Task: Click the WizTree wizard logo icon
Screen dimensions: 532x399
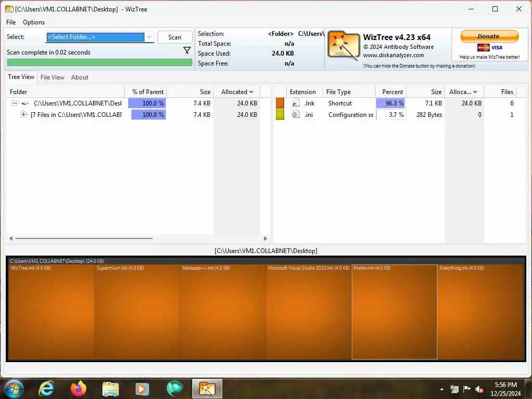Action: tap(343, 46)
